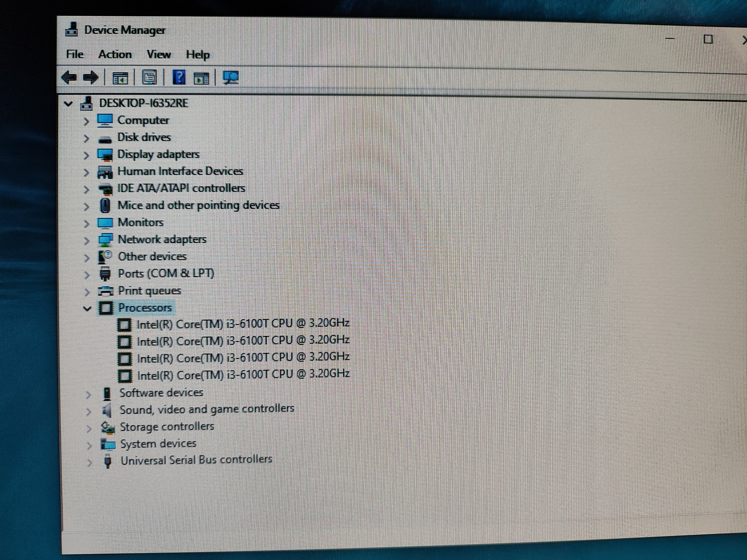Open the Properties toolbar icon
Screen dimensions: 747x560
coord(149,78)
